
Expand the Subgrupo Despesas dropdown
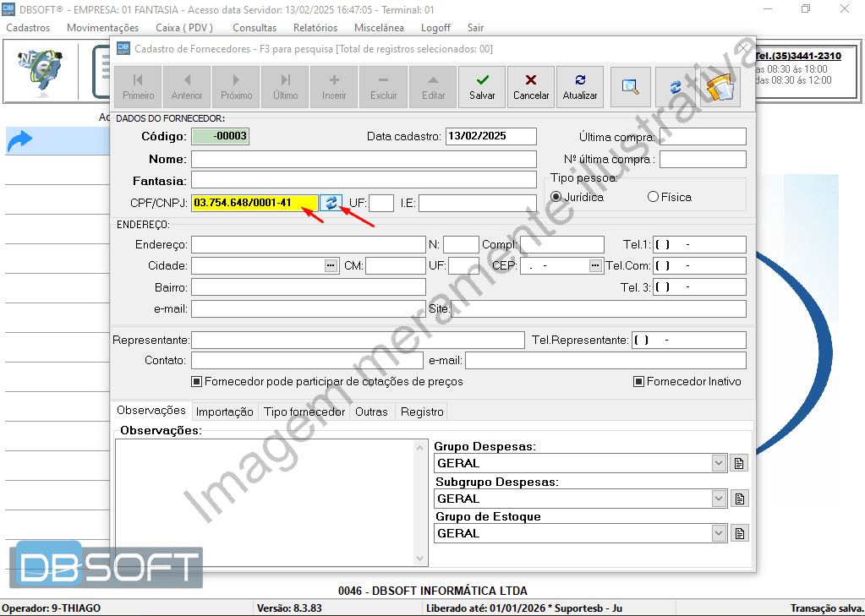719,499
